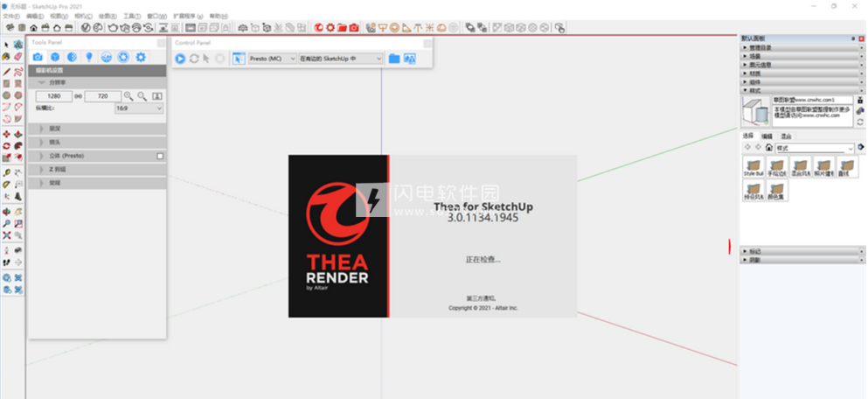Open the environment tab in Tools Panel
The height and width of the screenshot is (399, 868).
(x=107, y=57)
